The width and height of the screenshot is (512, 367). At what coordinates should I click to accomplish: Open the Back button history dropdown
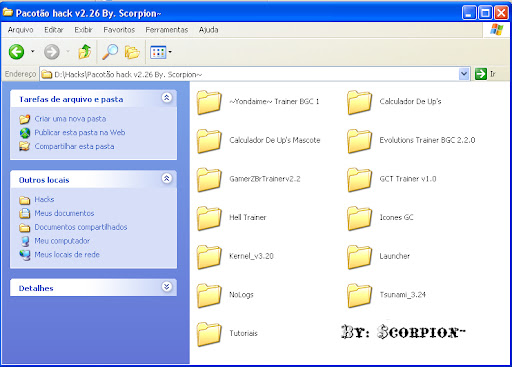click(x=32, y=52)
